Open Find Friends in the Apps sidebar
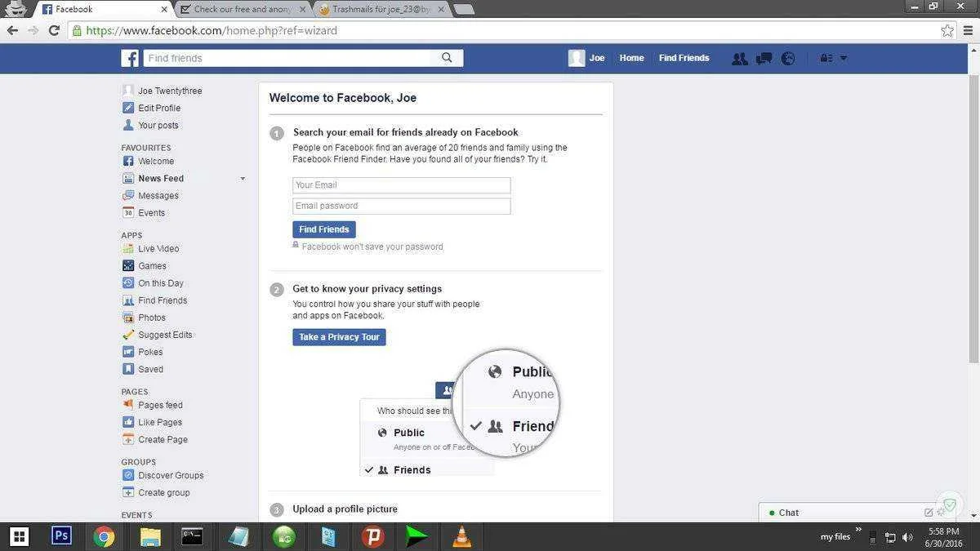Screen dimensions: 980x551 click(163, 300)
